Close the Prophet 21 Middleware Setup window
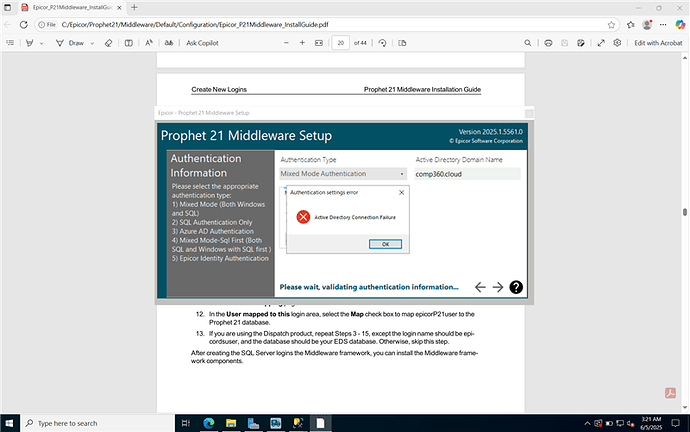690x432 pixels. [x=529, y=113]
